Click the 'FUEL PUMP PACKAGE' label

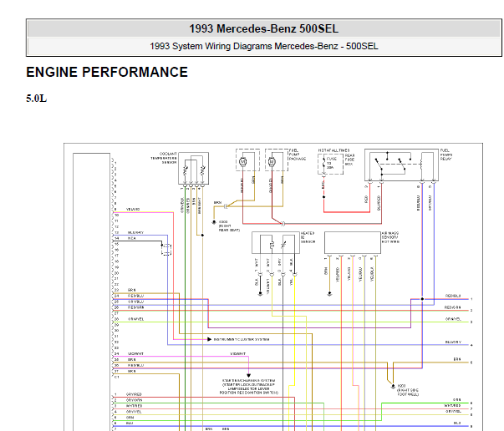tap(298, 155)
